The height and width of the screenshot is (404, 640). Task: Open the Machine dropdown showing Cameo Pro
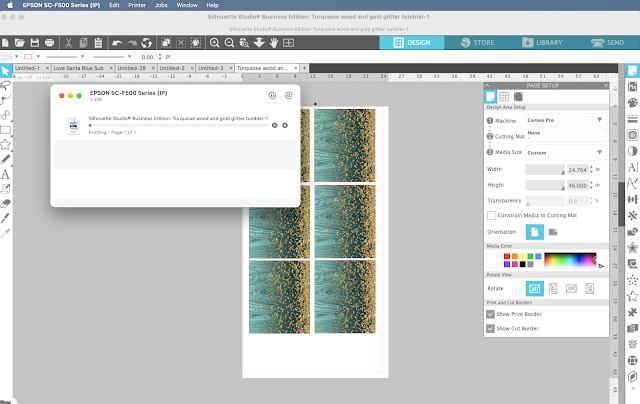coord(565,120)
